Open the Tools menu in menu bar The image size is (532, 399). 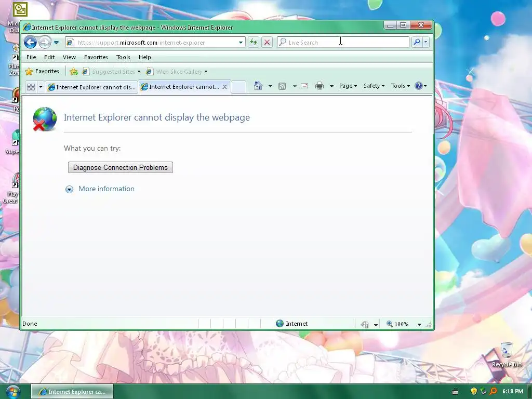123,57
